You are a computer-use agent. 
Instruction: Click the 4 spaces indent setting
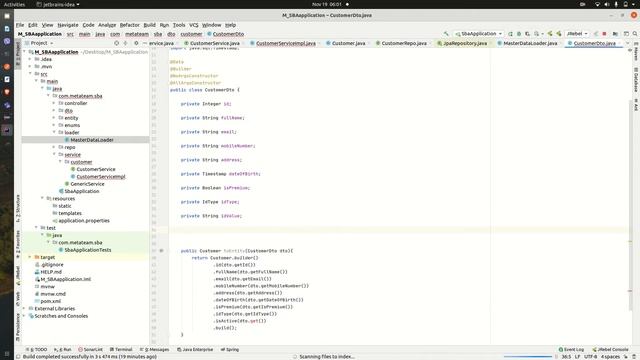[x=610, y=357]
